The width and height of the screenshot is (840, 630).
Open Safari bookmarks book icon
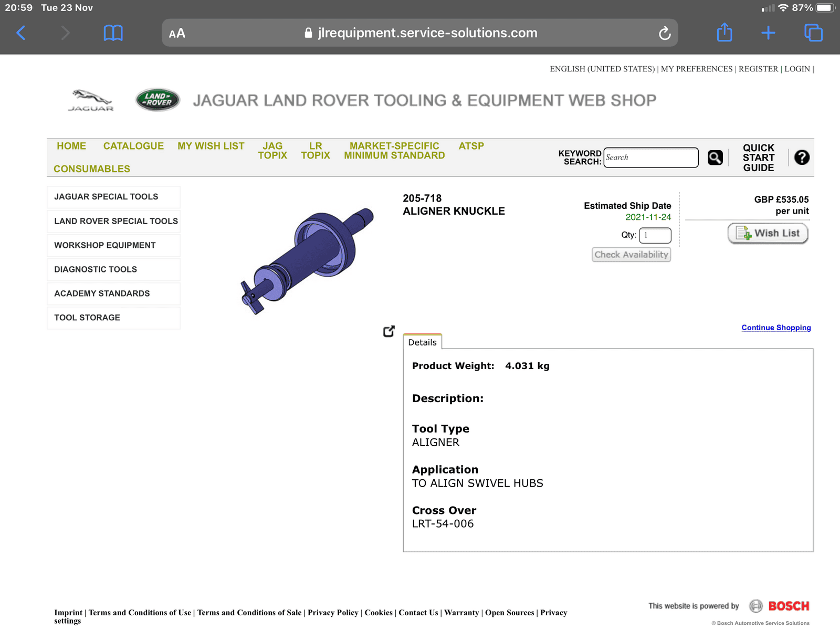click(x=113, y=33)
